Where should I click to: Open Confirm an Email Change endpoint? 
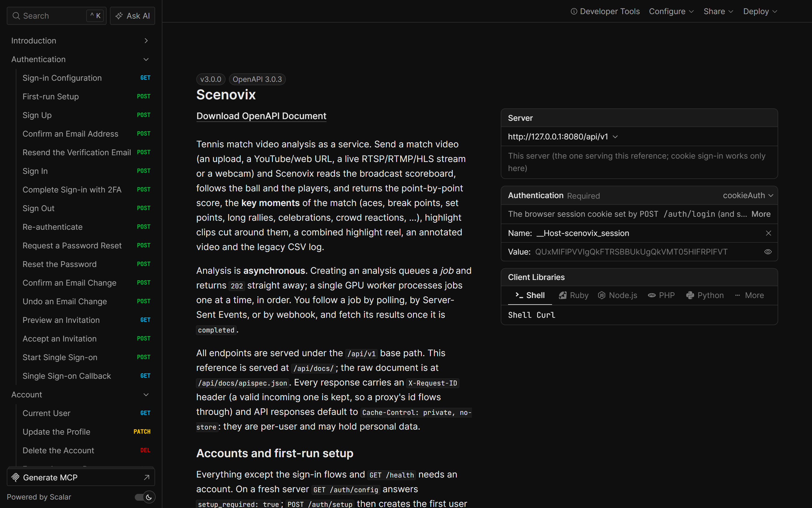[x=86, y=283]
